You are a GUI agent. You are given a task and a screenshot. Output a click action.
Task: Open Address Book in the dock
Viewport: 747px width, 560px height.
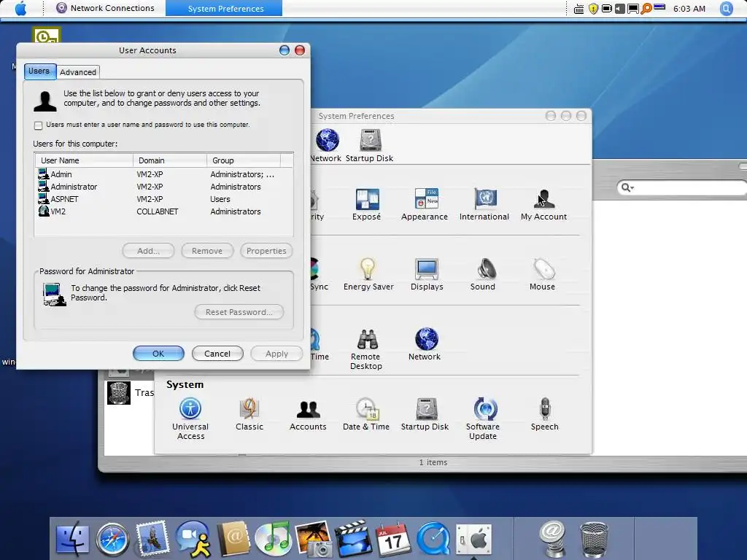click(x=233, y=539)
